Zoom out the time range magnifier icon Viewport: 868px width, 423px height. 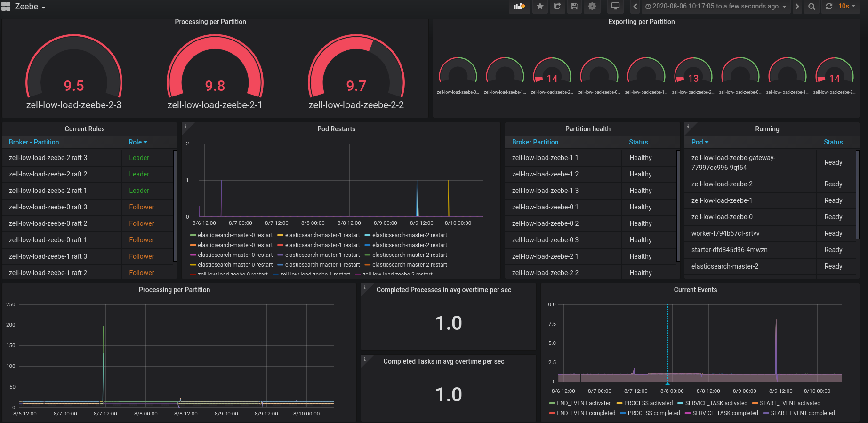click(812, 7)
